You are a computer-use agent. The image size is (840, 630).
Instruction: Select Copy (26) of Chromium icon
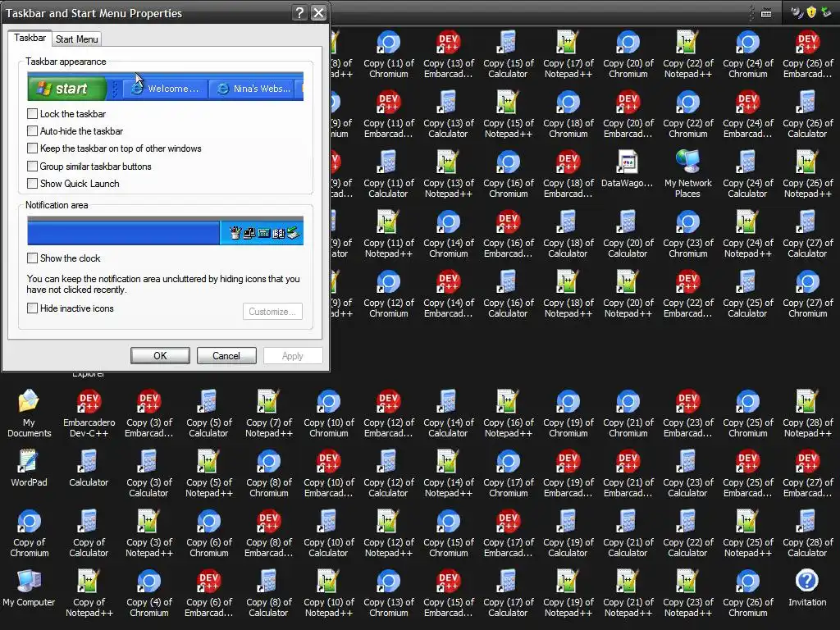[747, 594]
